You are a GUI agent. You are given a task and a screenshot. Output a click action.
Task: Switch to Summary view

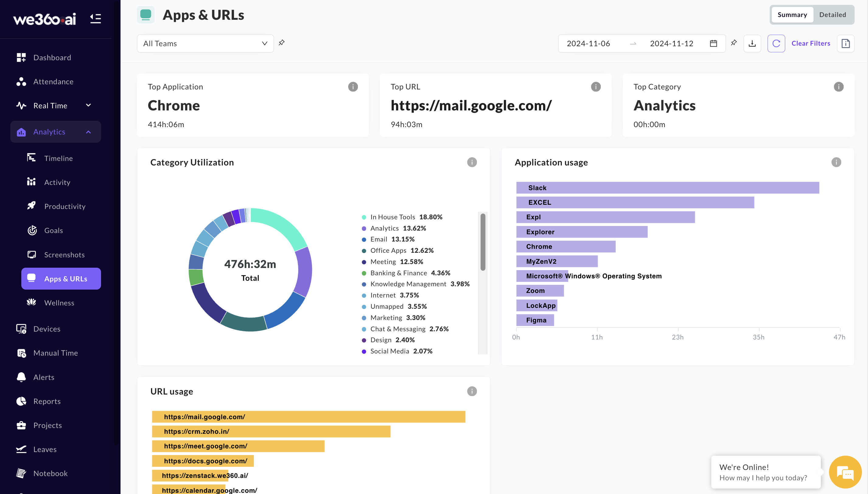tap(792, 15)
